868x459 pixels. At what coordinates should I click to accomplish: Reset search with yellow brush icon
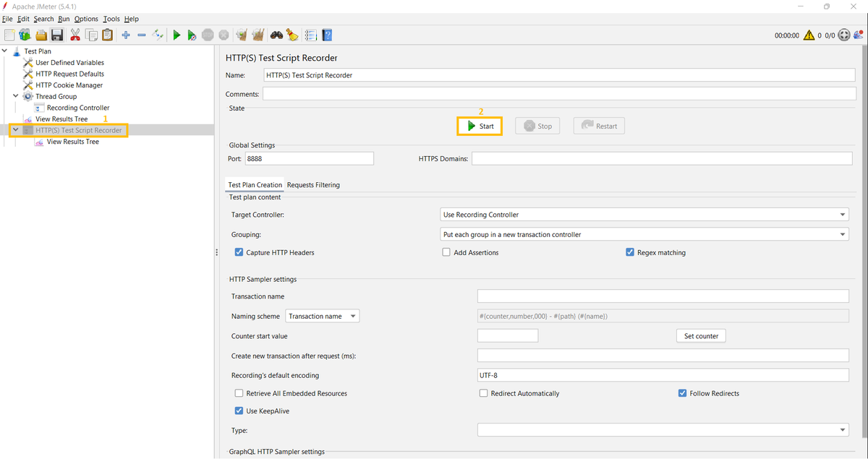[292, 35]
